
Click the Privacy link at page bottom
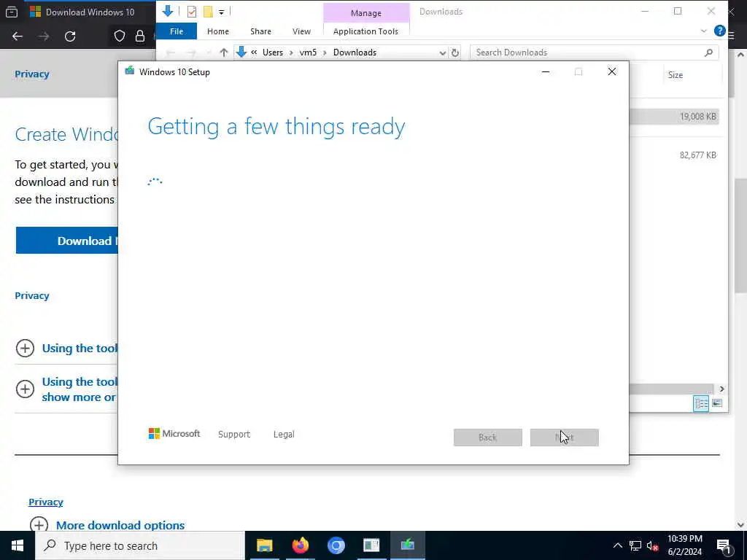tap(46, 502)
